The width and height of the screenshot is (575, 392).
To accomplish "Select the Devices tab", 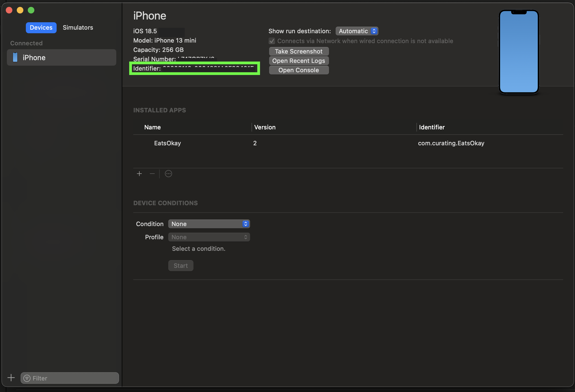I will [x=41, y=27].
